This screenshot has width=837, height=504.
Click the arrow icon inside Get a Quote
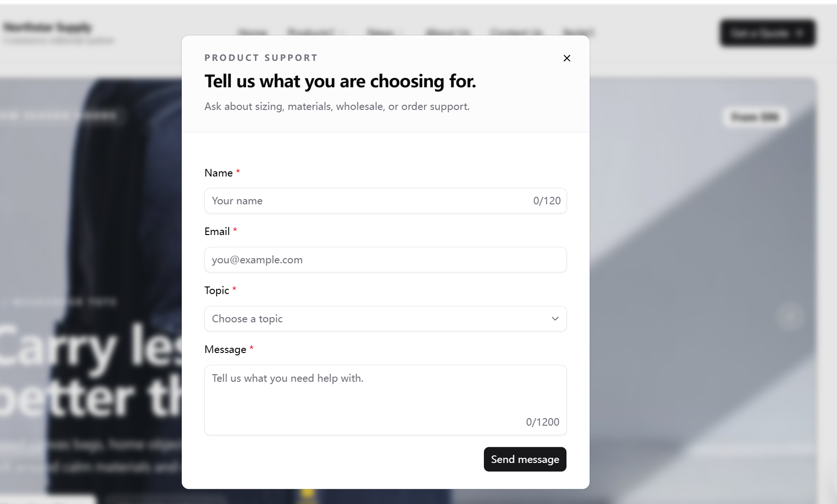[799, 33]
